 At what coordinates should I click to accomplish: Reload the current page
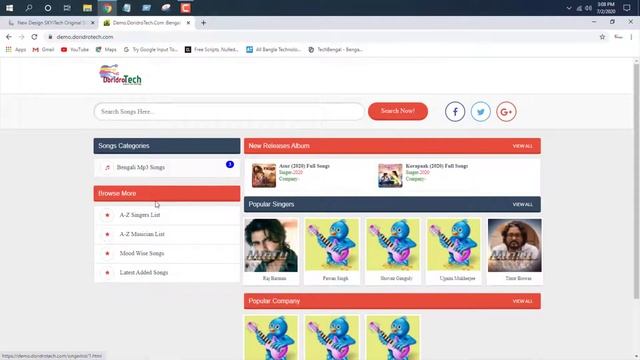tap(34, 37)
